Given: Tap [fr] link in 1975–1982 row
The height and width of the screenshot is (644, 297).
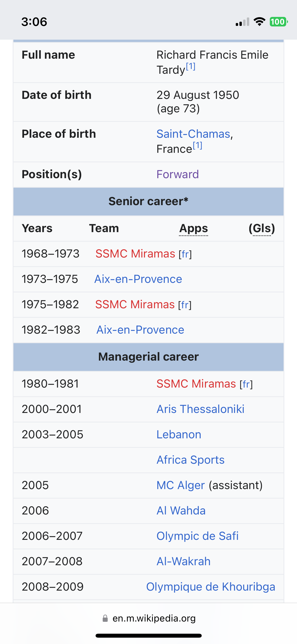Looking at the screenshot, I should 185,305.
